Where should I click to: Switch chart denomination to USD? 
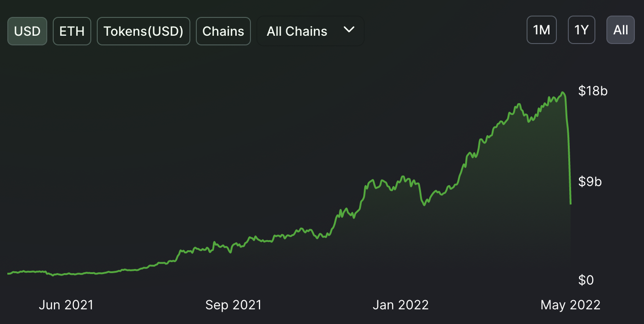[x=27, y=31]
